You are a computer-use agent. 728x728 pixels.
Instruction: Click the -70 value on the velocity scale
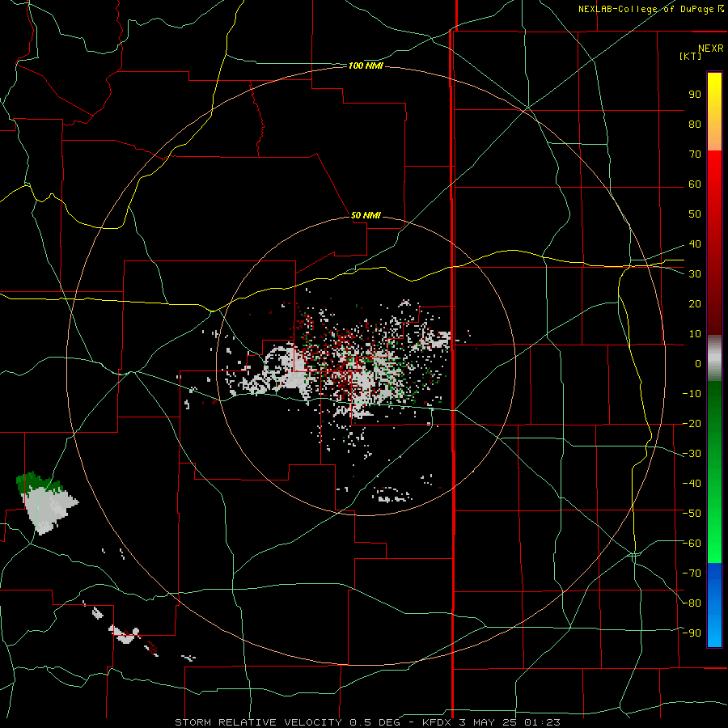pos(692,574)
